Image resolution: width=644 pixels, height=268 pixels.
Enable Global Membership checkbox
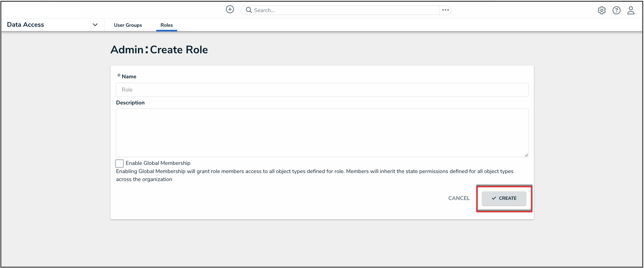click(x=119, y=163)
